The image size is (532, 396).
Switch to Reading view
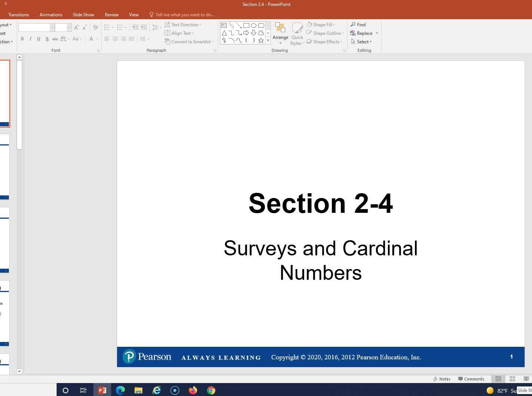[x=526, y=379]
